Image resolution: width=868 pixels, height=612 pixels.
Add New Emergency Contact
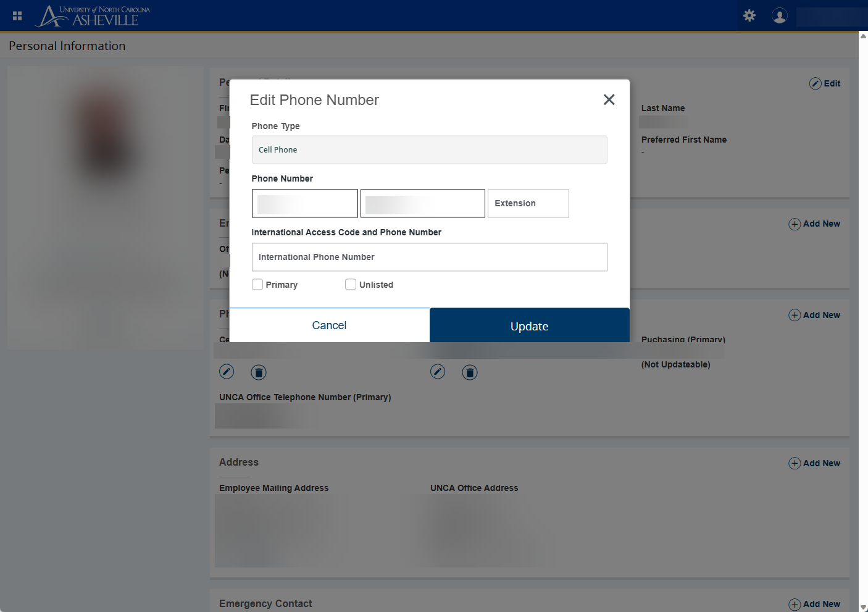(814, 604)
